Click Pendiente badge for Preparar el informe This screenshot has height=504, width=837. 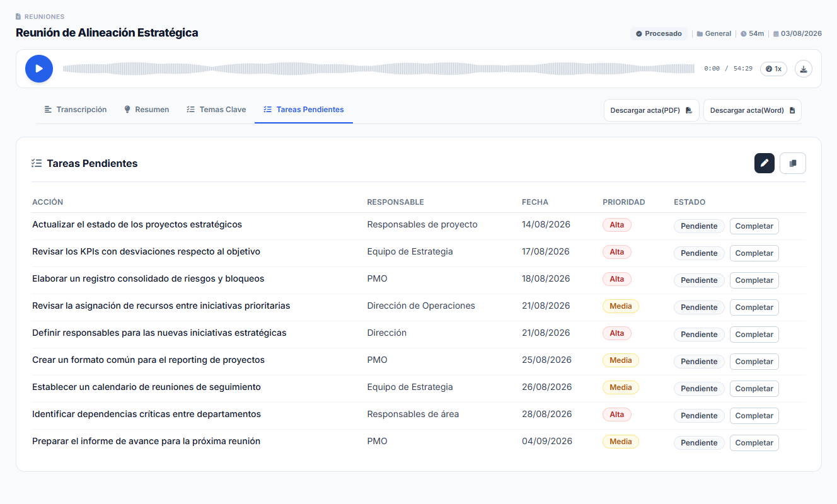(699, 443)
